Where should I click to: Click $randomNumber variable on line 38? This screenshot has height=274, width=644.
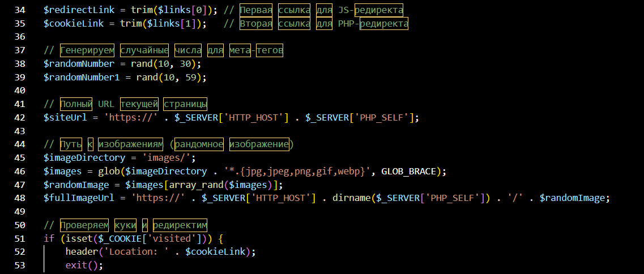79,63
